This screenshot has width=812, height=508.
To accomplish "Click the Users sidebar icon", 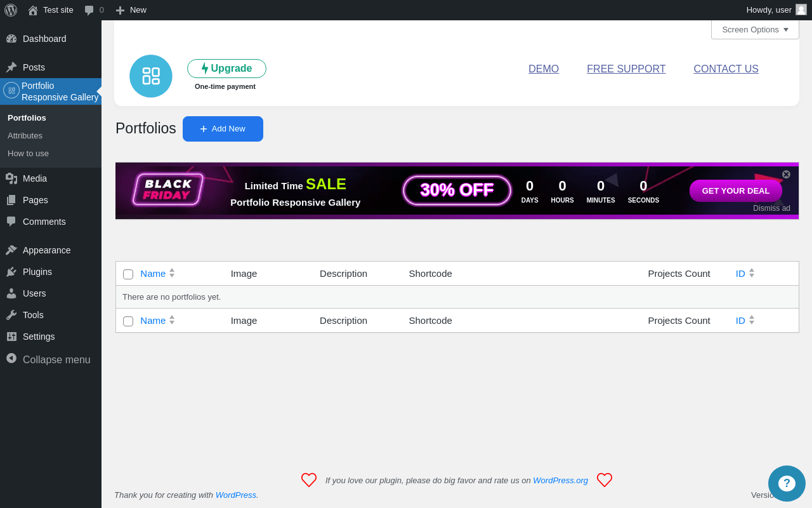I will [x=11, y=293].
